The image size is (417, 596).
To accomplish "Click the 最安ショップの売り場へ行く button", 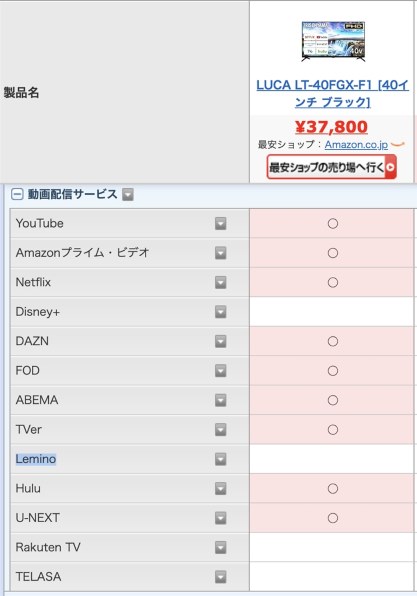I will click(331, 167).
